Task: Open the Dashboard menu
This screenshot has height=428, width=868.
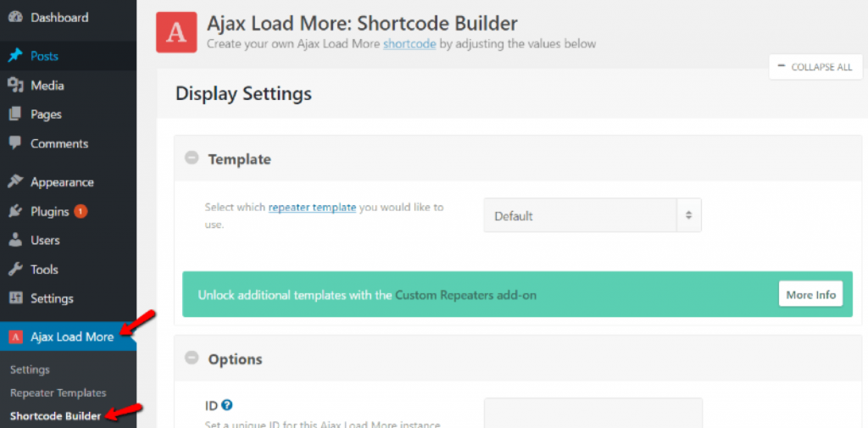Action: click(59, 18)
